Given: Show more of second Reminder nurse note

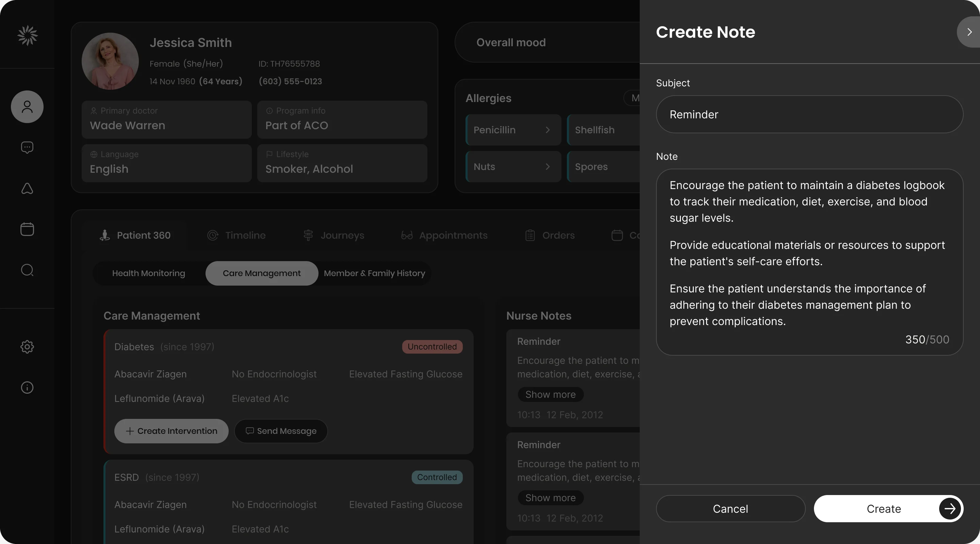Looking at the screenshot, I should (x=551, y=498).
